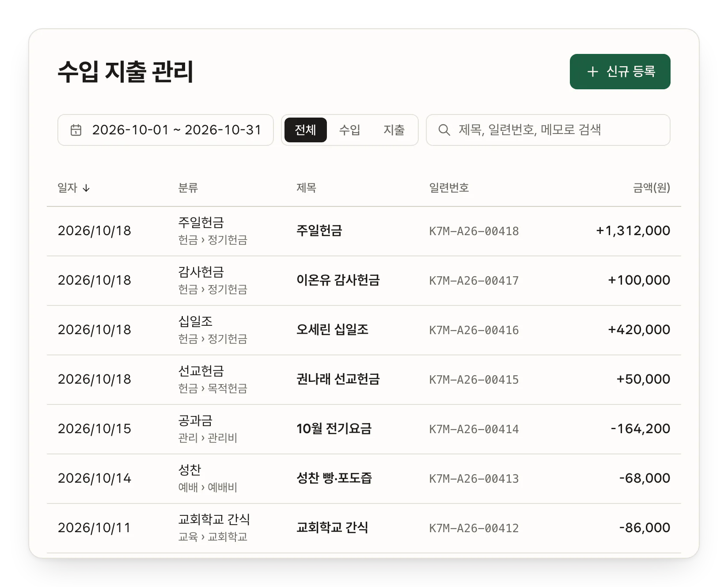728x587 pixels.
Task: Click the date 2026/10/15
Action: [x=95, y=429]
